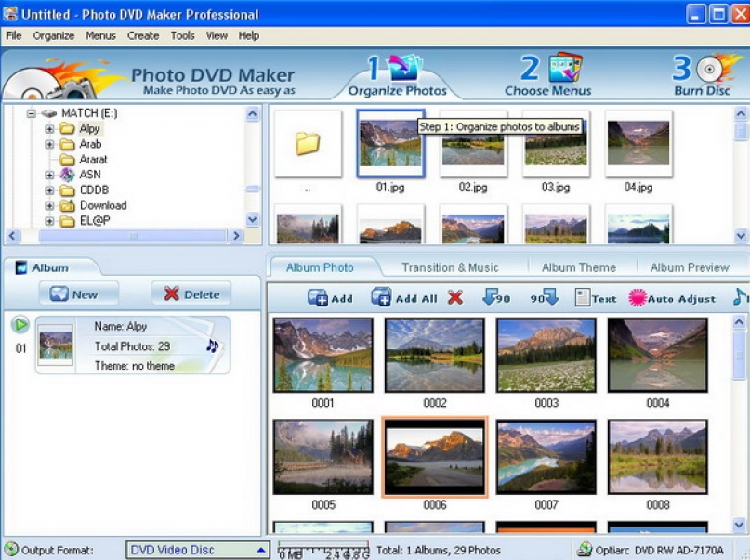Open the Create menu
The image size is (750, 560).
click(x=143, y=35)
